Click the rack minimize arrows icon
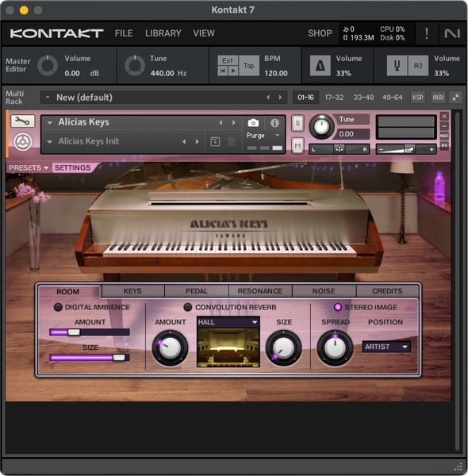 [455, 97]
